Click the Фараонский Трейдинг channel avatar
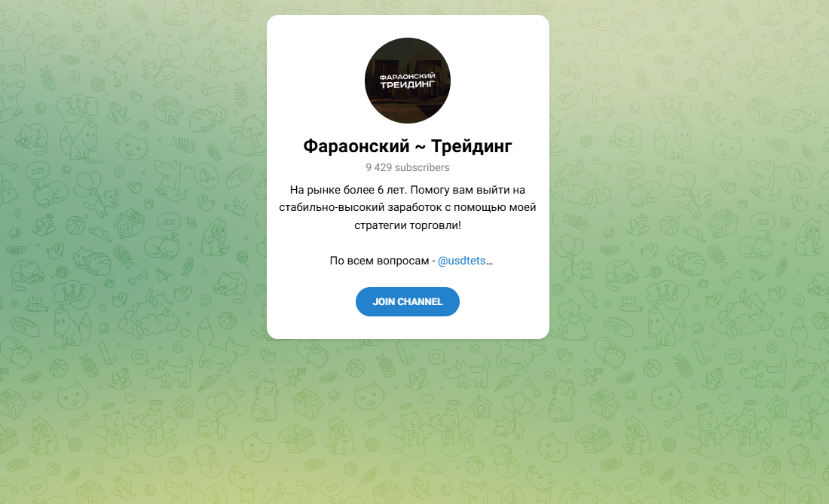829x504 pixels. pyautogui.click(x=407, y=81)
